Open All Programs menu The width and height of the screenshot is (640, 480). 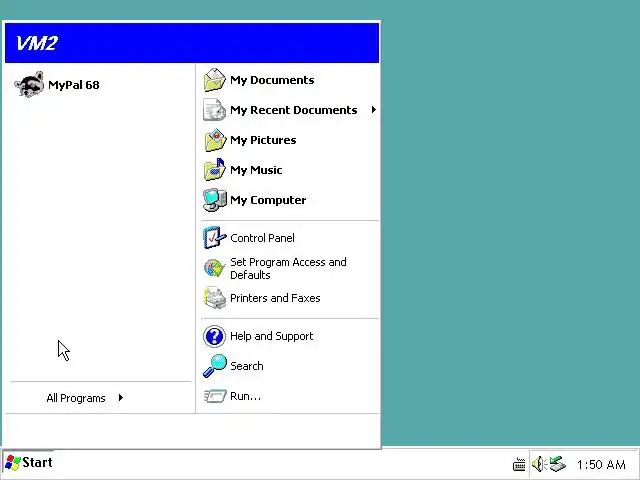pos(85,398)
